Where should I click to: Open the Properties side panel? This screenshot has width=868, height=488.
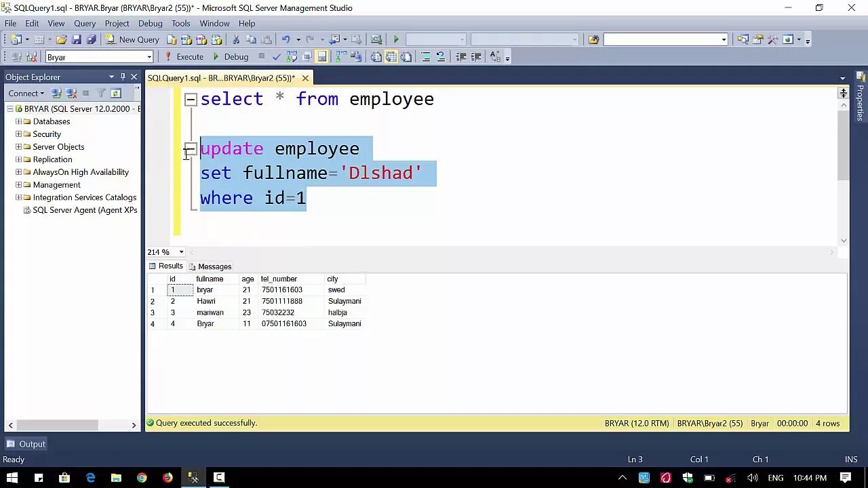(861, 97)
